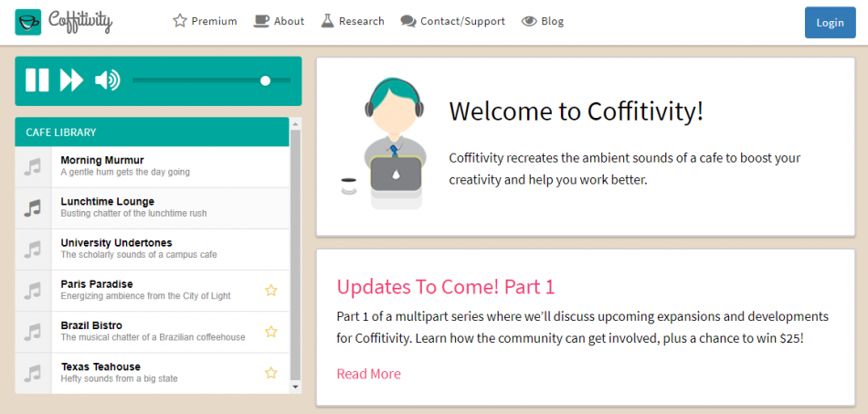Click the Coffitivity coffee cup logo
Viewport: 868px width, 414px height.
coord(28,22)
